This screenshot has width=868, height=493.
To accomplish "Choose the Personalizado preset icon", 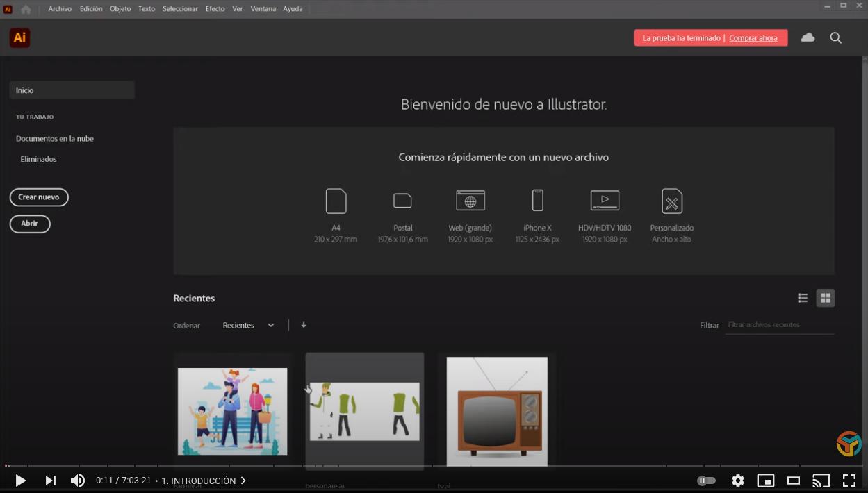I will coord(672,201).
